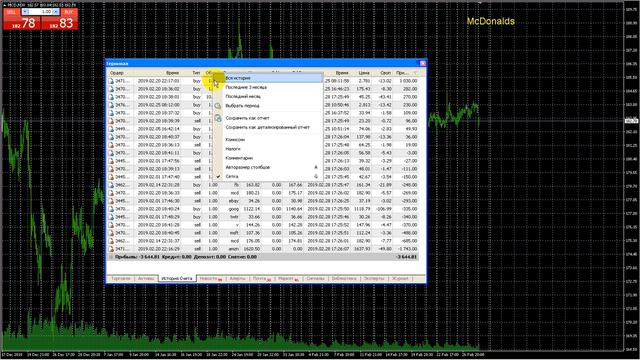Open 'Выбрать период' from context menu
The height and width of the screenshot is (360, 640).
[268, 106]
